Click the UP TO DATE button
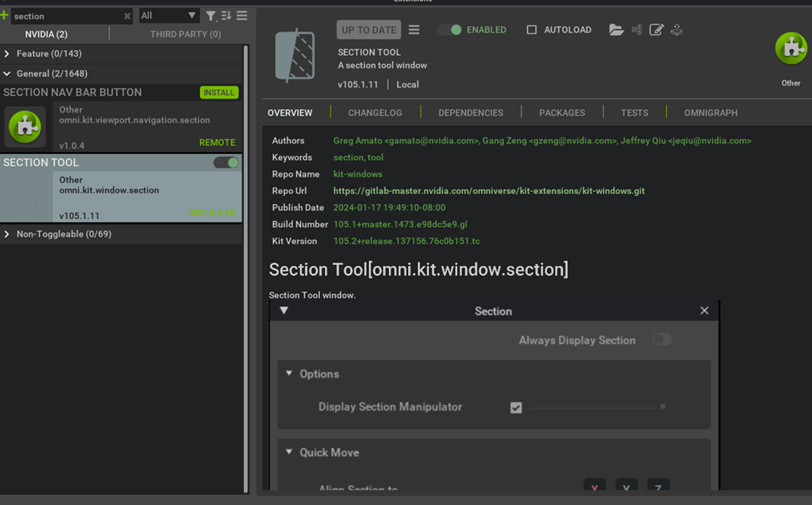 click(369, 30)
